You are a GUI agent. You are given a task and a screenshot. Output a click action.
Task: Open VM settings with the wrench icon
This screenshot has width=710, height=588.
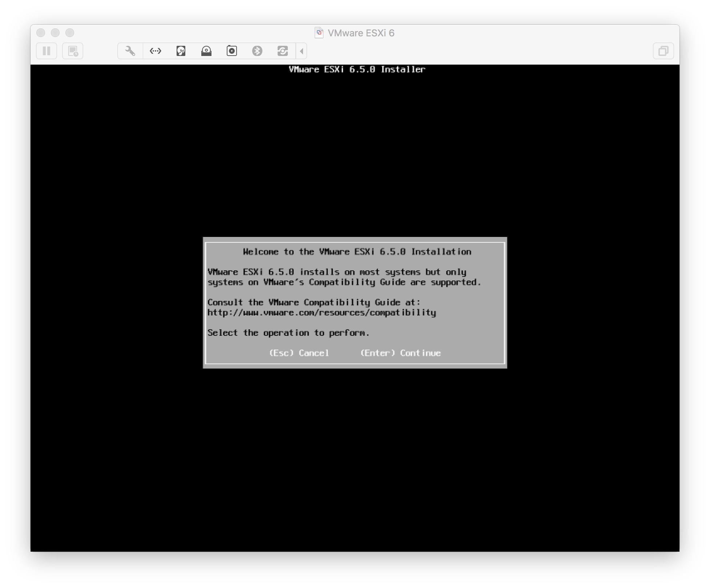click(x=130, y=51)
